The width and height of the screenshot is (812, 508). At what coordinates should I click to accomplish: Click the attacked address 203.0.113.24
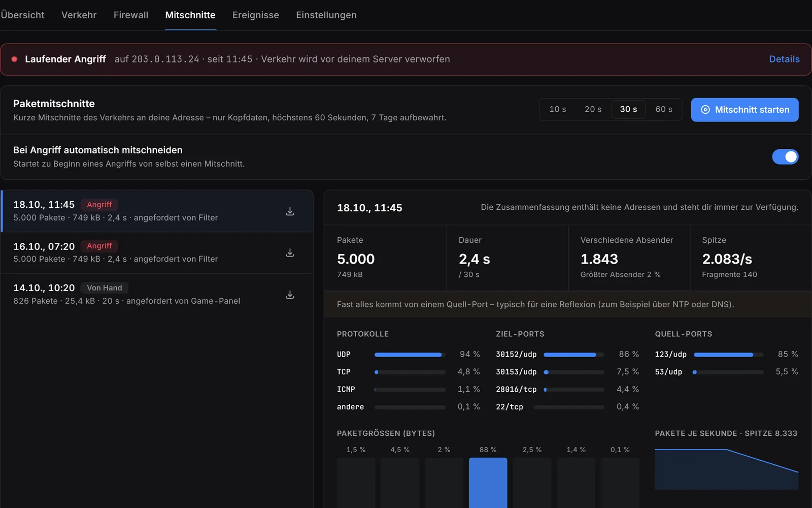pyautogui.click(x=165, y=59)
